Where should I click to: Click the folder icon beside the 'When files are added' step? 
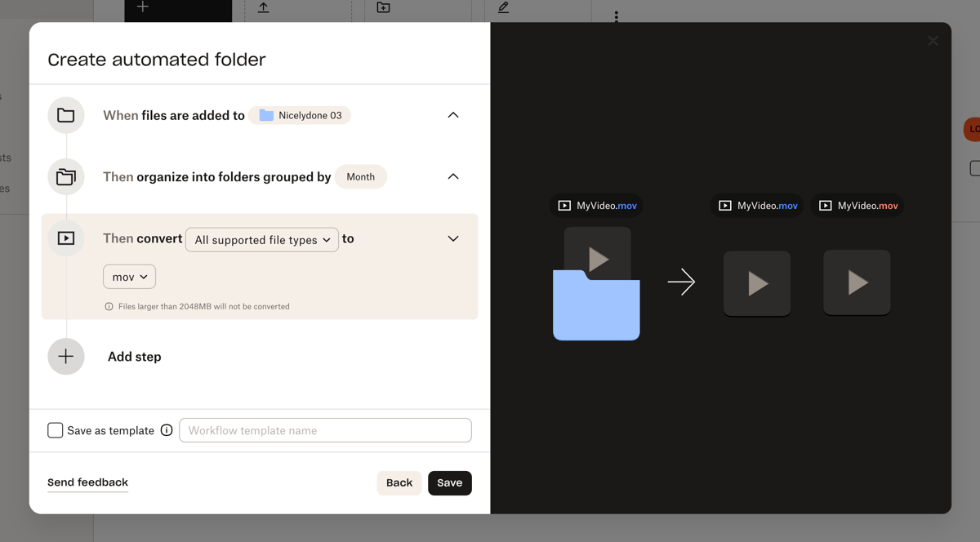[x=65, y=115]
